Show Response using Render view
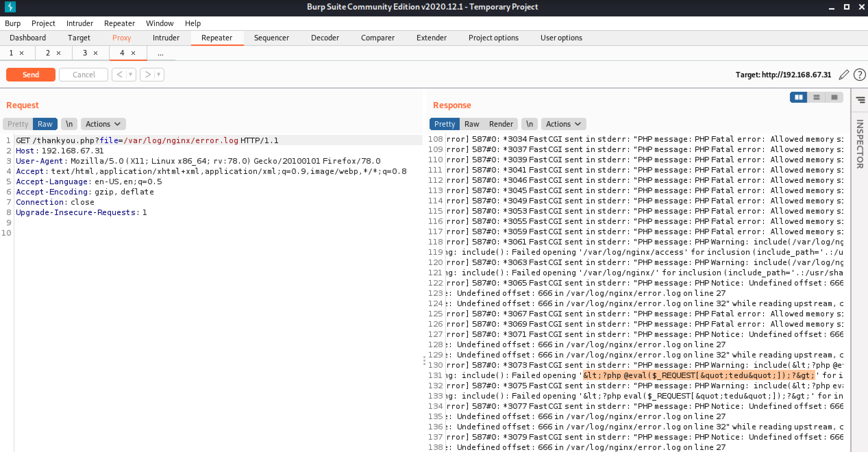Image resolution: width=868 pixels, height=452 pixels. point(501,124)
